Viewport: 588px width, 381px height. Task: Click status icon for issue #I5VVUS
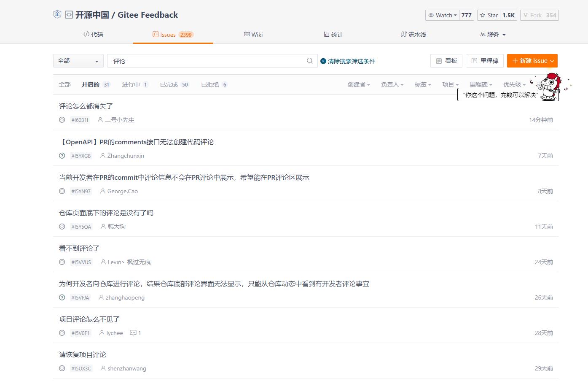coord(62,262)
